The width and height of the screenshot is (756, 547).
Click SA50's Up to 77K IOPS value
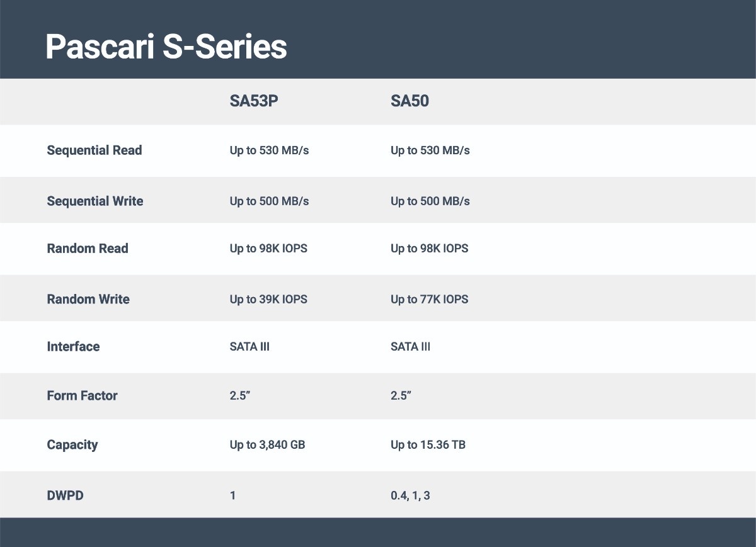[430, 300]
